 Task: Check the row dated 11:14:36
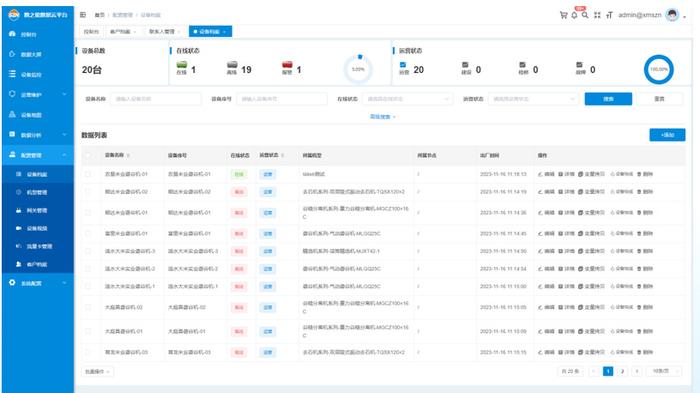click(x=88, y=213)
